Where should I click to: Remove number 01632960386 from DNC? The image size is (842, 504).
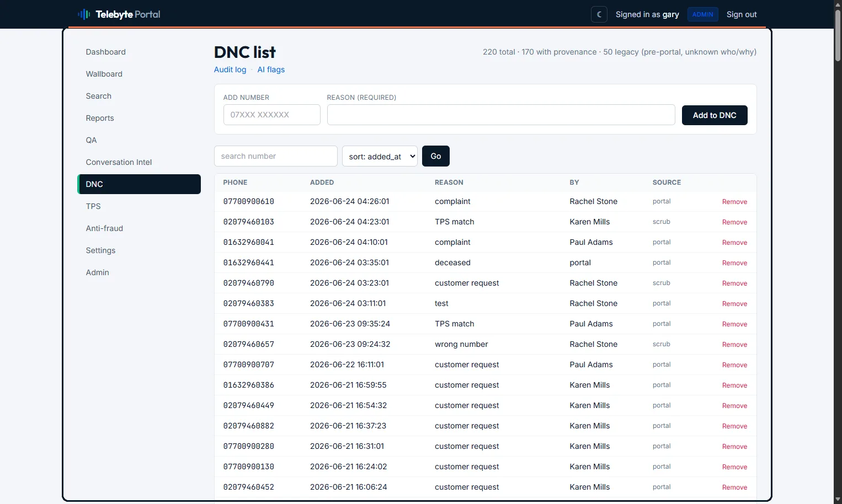coord(734,385)
